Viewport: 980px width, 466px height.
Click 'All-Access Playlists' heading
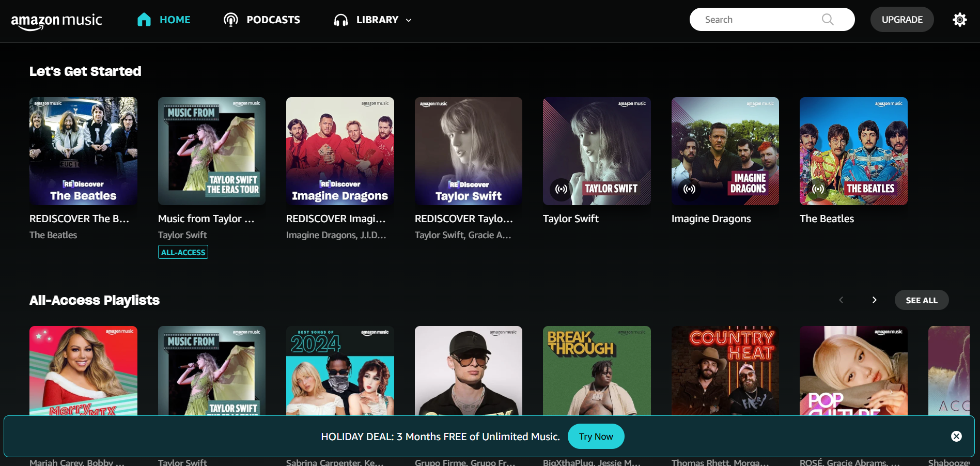pos(95,300)
